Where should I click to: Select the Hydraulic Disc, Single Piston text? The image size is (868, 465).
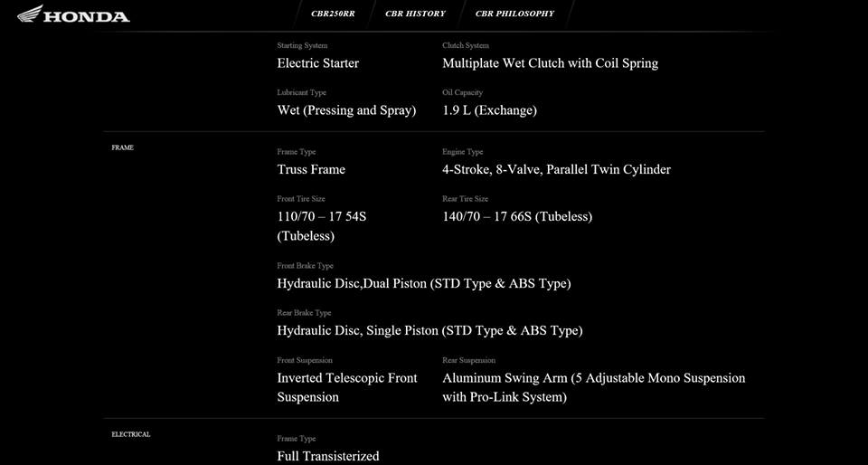429,330
